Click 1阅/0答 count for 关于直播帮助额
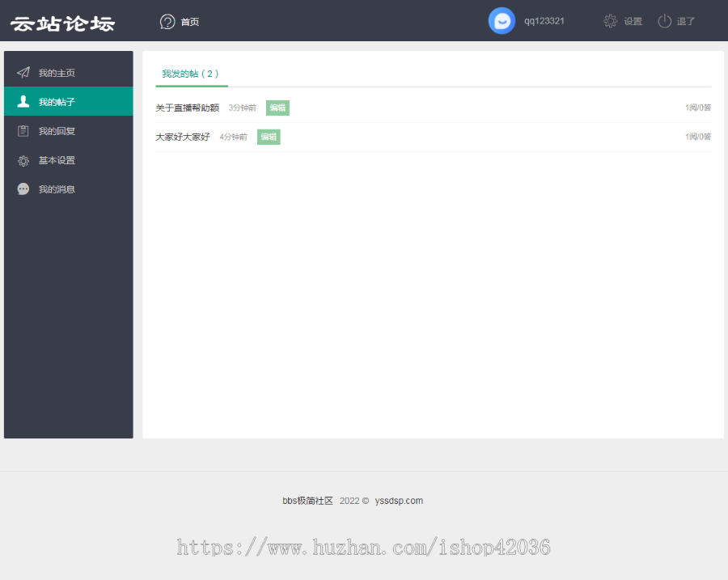This screenshot has height=580, width=728. (x=698, y=108)
